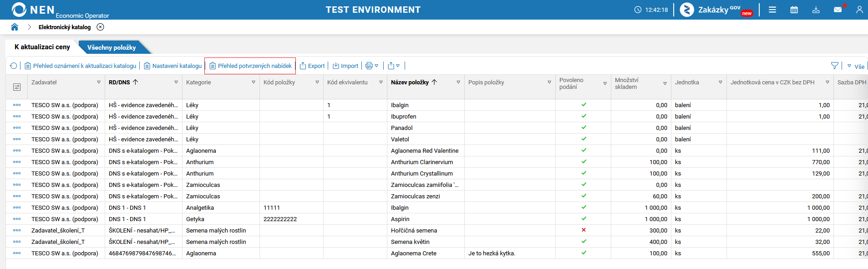Open row menu for Semena květin
This screenshot has height=269, width=868.
[17, 242]
